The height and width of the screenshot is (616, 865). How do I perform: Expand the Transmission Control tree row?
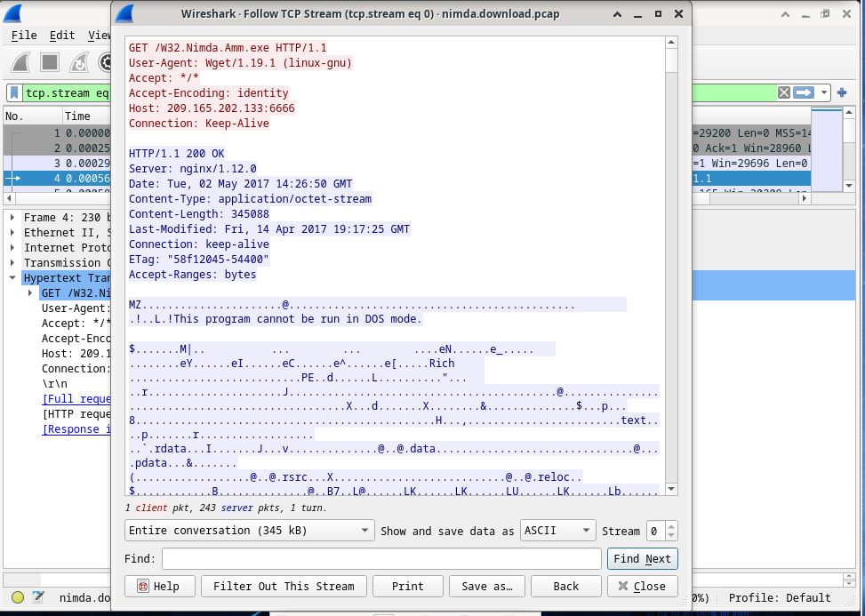coord(12,262)
